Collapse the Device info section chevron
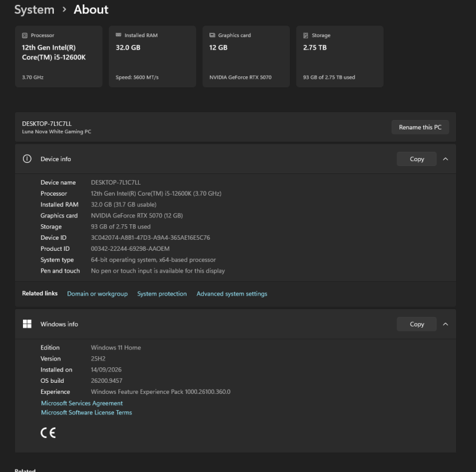The image size is (476, 472). pyautogui.click(x=446, y=159)
